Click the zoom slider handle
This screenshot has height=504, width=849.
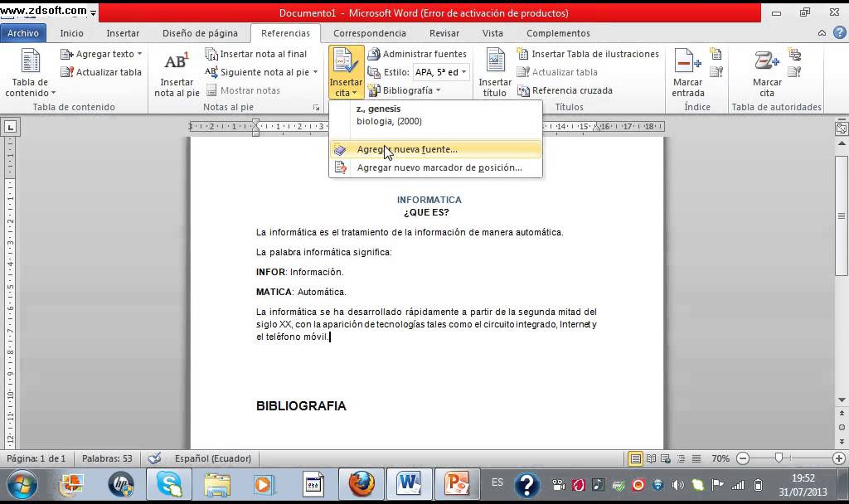(779, 458)
